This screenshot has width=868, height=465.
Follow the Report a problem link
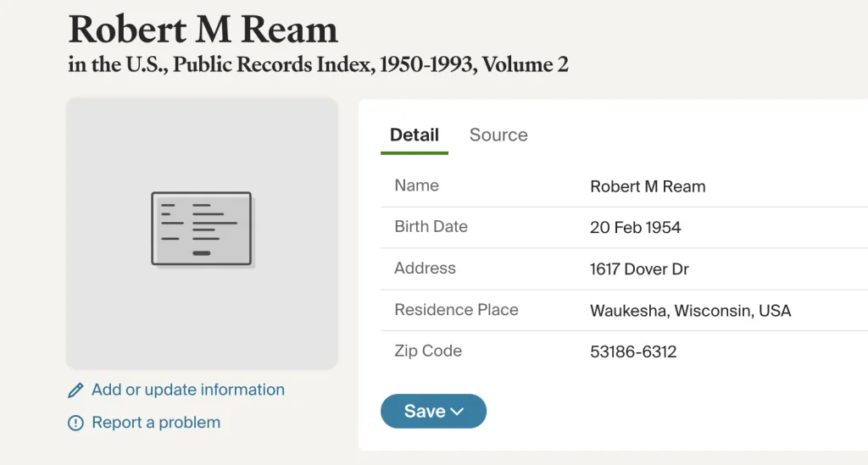pyautogui.click(x=156, y=423)
